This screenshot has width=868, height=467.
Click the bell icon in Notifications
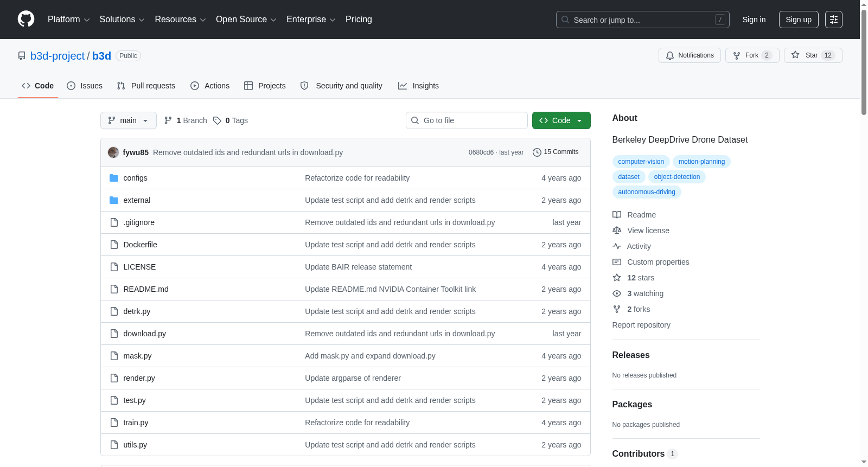[x=670, y=55]
